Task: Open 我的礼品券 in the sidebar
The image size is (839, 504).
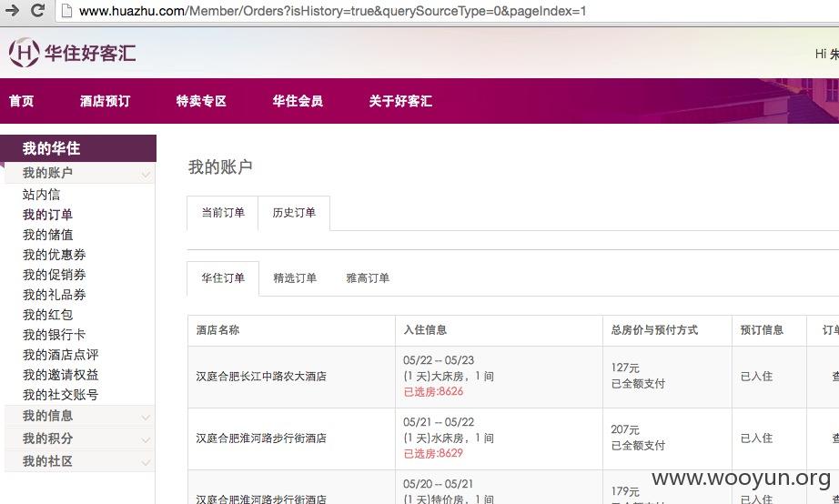Action: click(54, 294)
